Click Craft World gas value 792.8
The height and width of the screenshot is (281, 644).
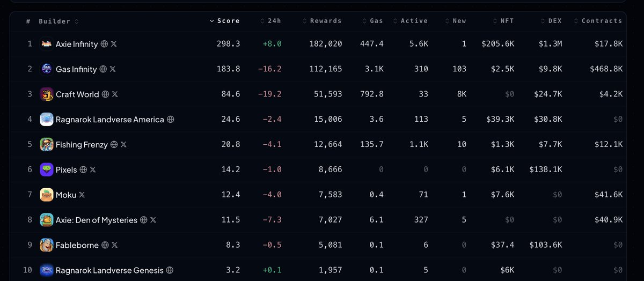[371, 94]
